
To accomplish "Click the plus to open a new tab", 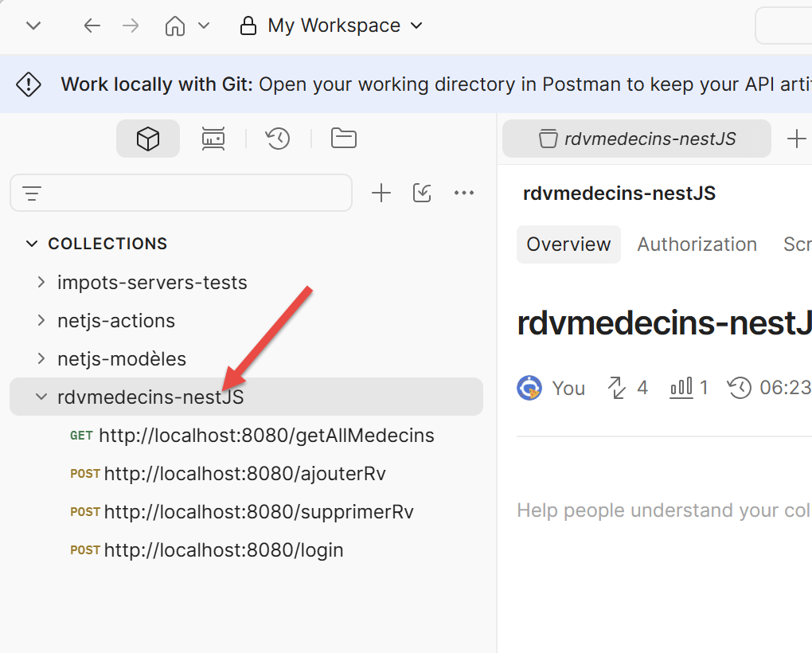I will click(x=796, y=139).
